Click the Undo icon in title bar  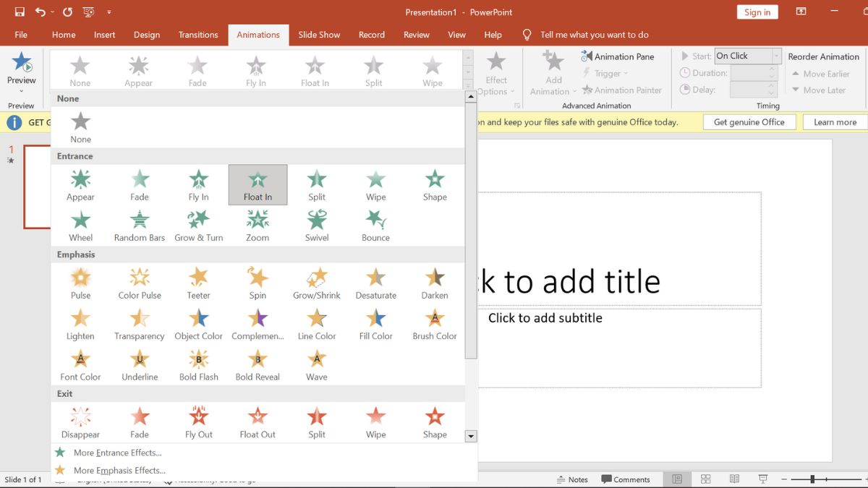41,12
